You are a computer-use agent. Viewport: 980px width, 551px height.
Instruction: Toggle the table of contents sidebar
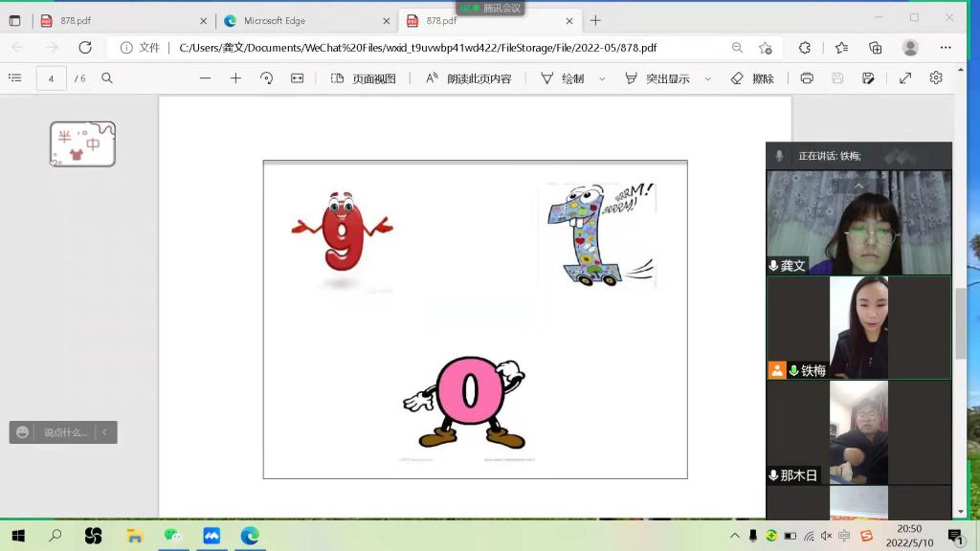pos(15,78)
